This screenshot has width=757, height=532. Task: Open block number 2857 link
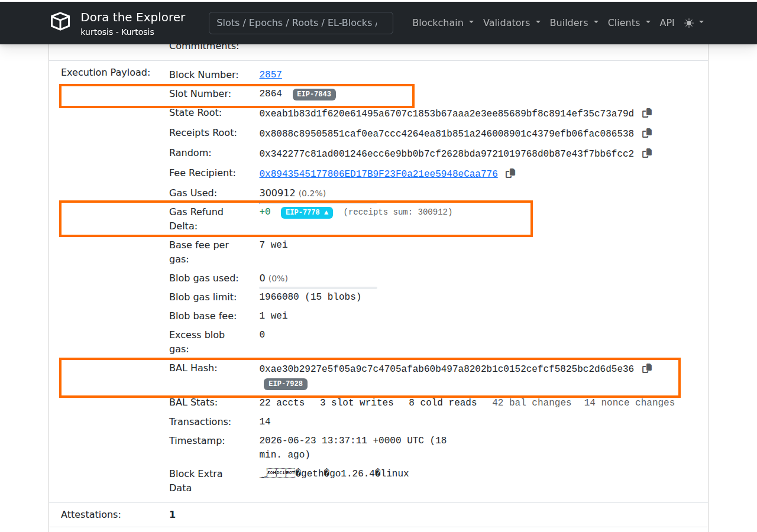[271, 74]
